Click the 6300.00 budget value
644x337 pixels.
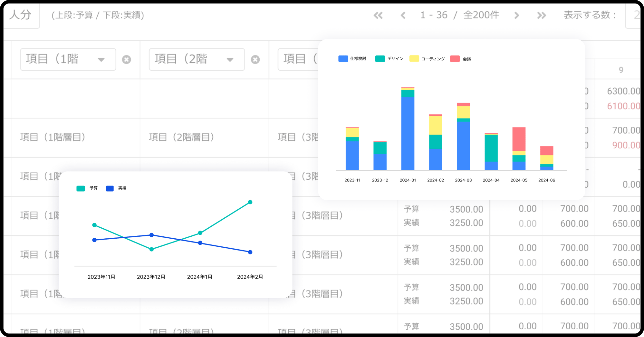click(623, 91)
